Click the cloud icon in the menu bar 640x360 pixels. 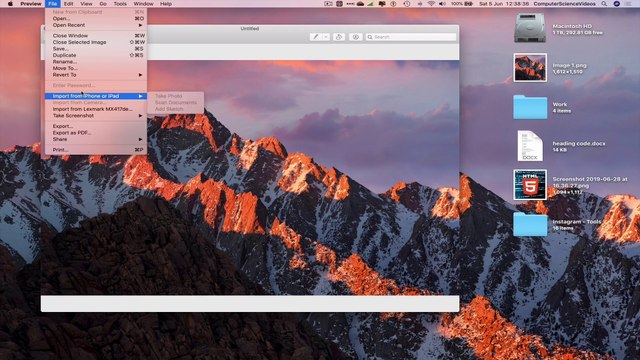(x=360, y=4)
